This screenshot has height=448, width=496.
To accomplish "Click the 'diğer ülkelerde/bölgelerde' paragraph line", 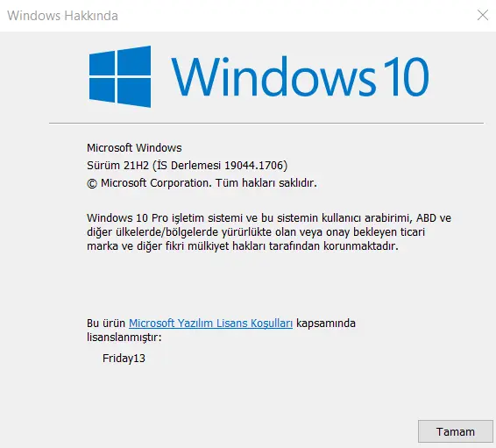I will [256, 232].
